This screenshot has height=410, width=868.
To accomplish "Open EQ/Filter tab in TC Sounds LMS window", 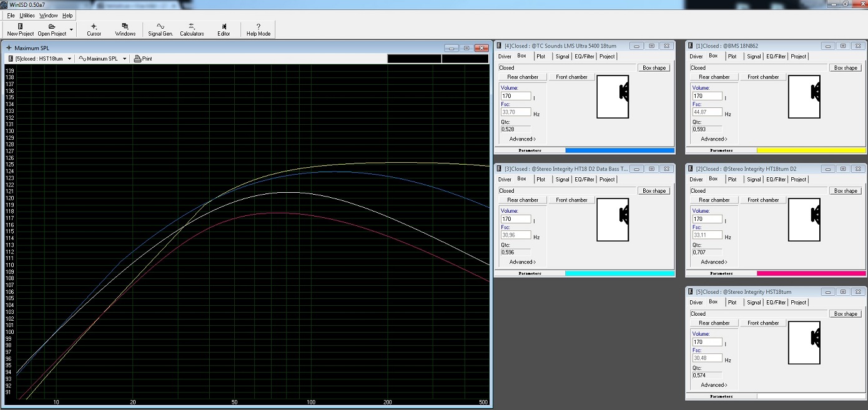I will coord(584,57).
